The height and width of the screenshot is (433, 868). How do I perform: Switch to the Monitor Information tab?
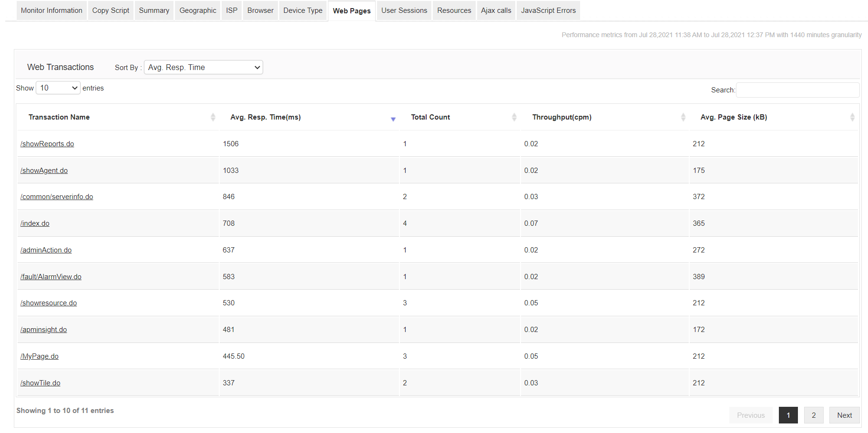point(51,10)
